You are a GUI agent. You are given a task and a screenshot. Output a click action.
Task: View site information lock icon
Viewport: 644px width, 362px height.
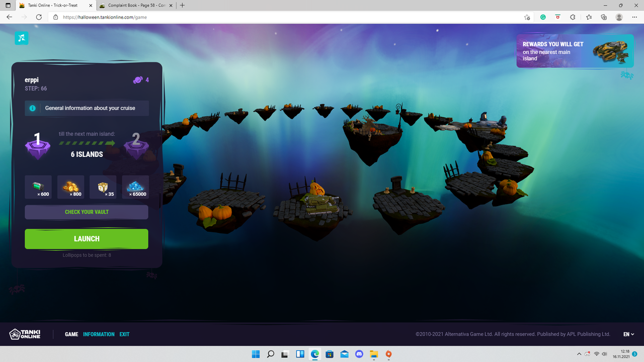[x=56, y=17]
